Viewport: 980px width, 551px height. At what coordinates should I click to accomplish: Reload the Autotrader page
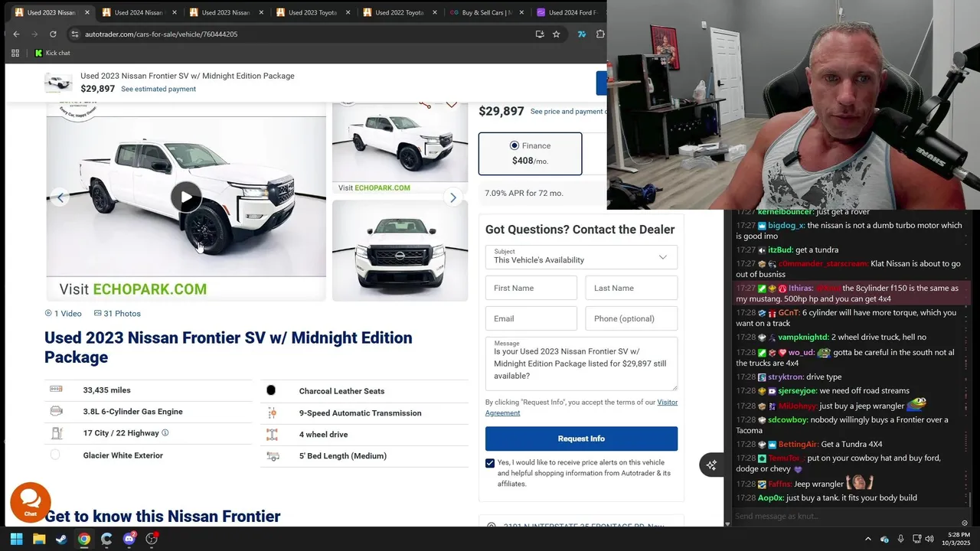point(53,34)
